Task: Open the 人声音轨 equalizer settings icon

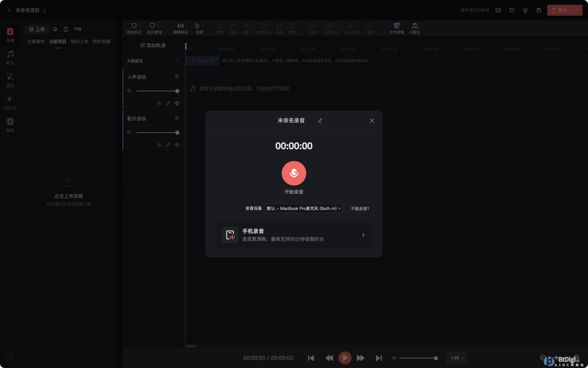Action: coord(159,103)
